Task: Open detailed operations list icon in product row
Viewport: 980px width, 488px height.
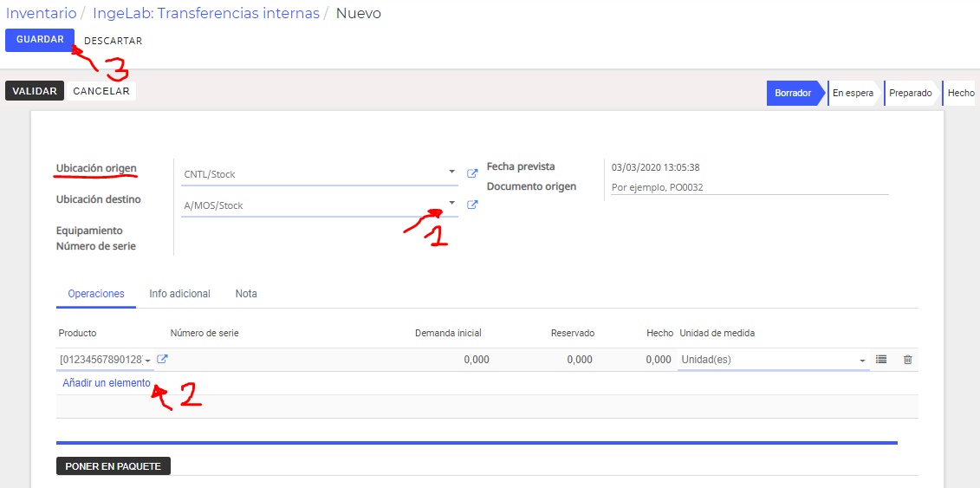Action: [881, 360]
